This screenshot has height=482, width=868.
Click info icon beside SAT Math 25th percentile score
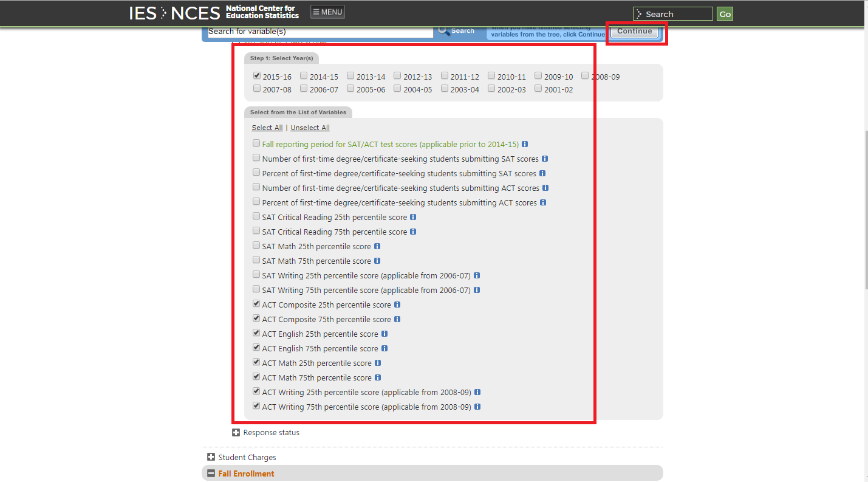click(377, 246)
